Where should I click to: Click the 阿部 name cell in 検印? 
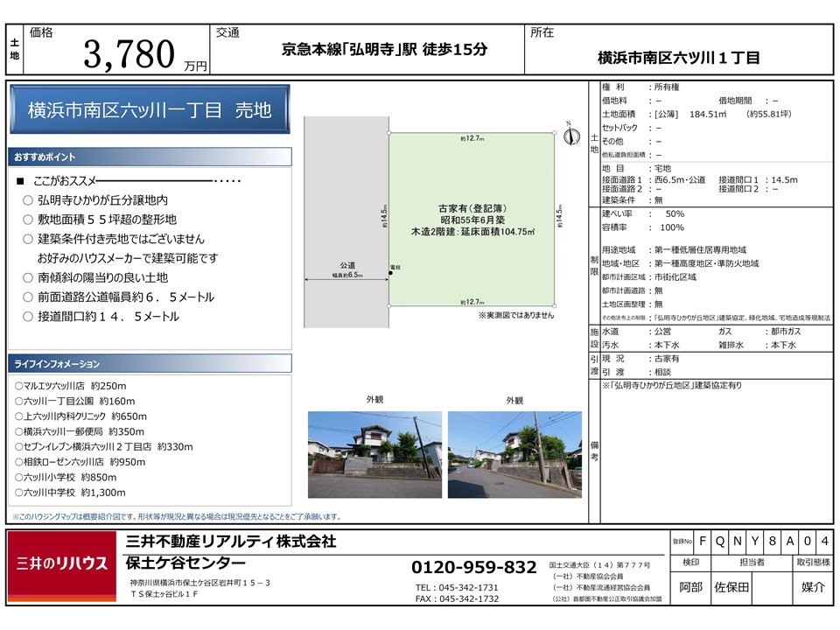click(x=689, y=587)
